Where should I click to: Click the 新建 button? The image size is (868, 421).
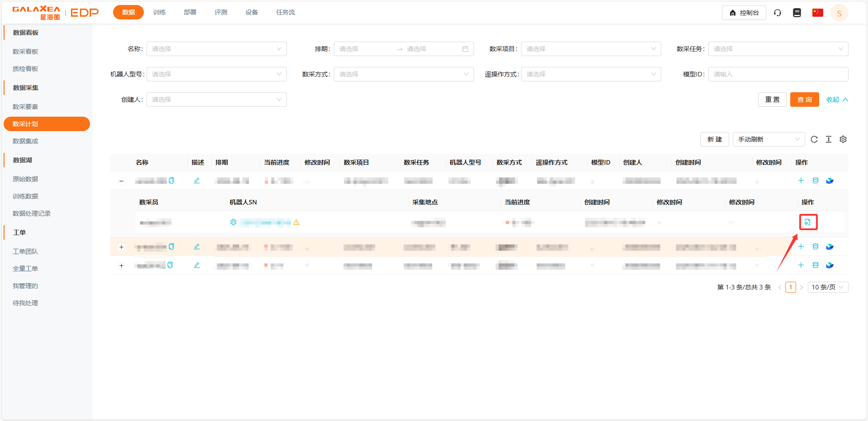[x=714, y=139]
